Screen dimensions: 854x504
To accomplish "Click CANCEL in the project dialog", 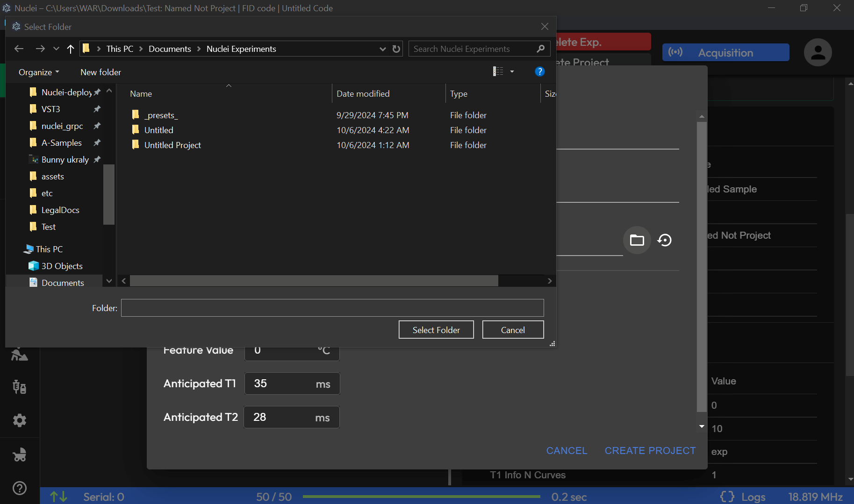I will click(567, 451).
